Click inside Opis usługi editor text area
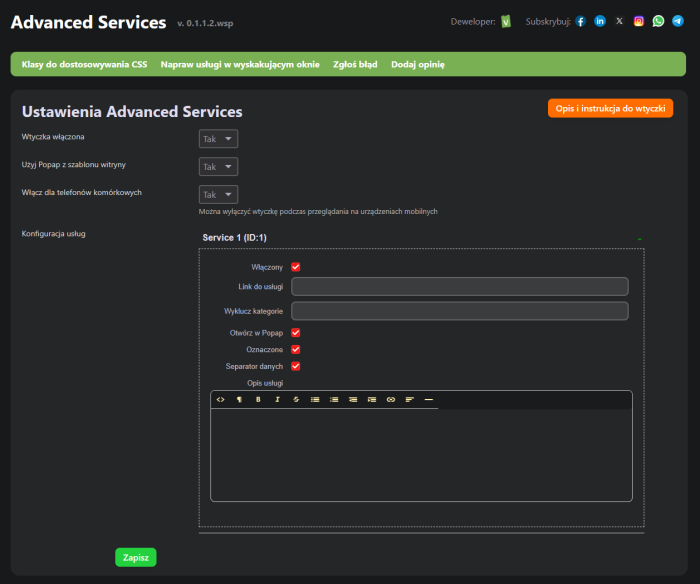 point(421,455)
